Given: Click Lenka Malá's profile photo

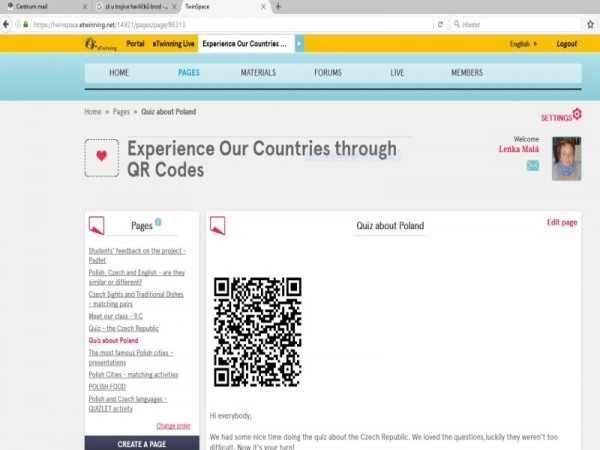Looking at the screenshot, I should [x=567, y=158].
